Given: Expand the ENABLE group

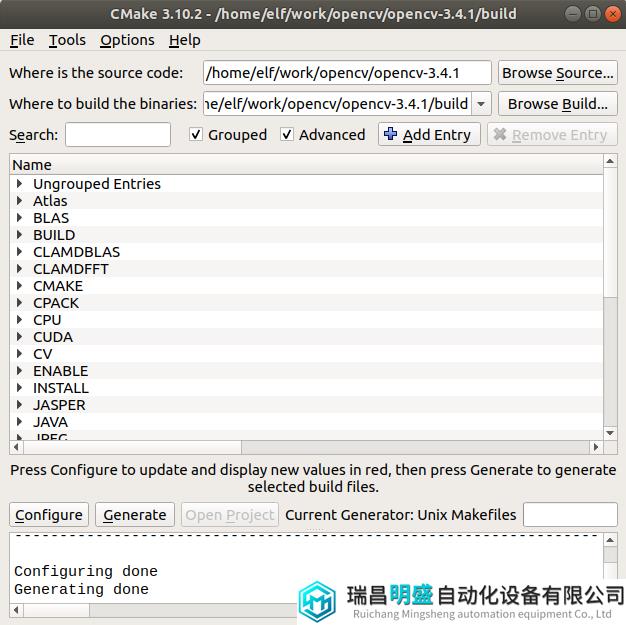Looking at the screenshot, I should (19, 371).
